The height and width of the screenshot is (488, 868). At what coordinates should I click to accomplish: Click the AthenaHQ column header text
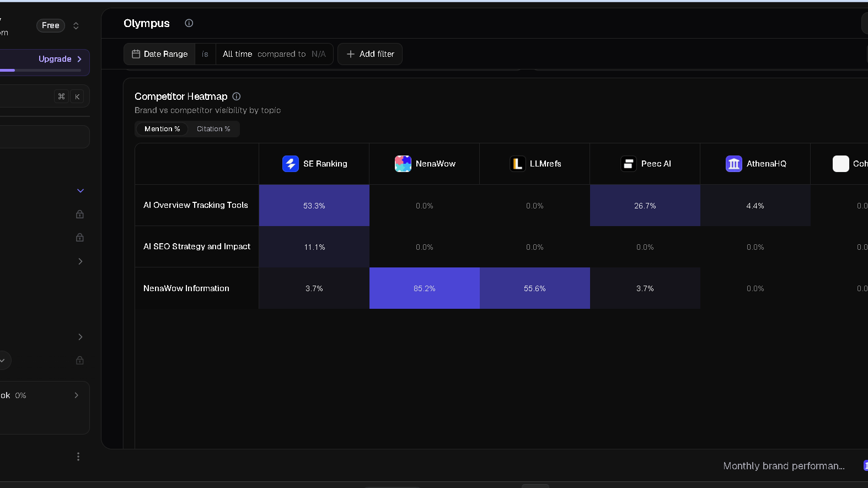click(767, 164)
